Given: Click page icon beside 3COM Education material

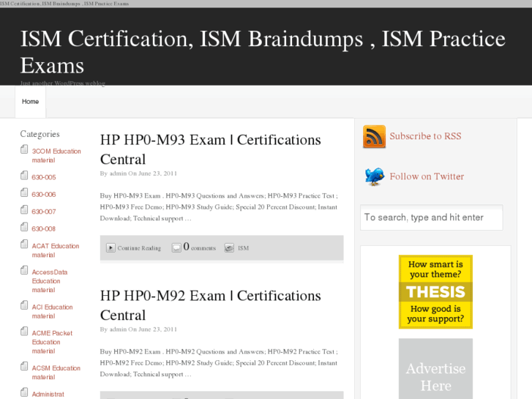Looking at the screenshot, I should (24, 149).
